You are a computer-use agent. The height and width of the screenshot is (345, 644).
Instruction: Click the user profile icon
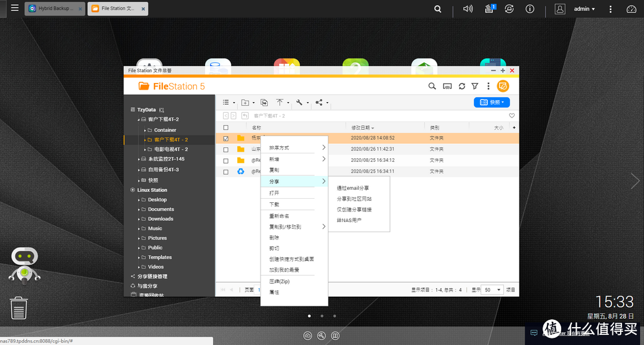560,8
